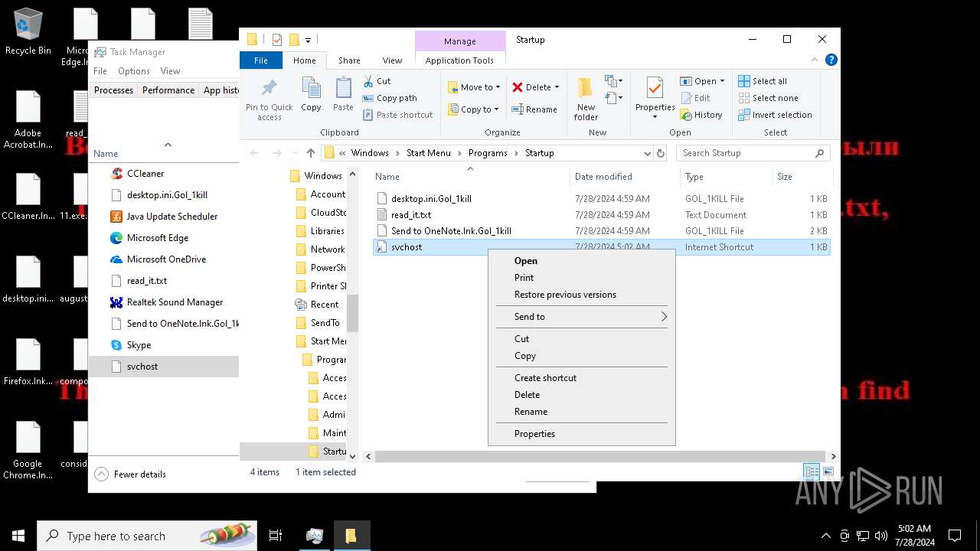Screen dimensions: 980x551
Task: Click Programs in address breadcrumb
Action: click(488, 153)
